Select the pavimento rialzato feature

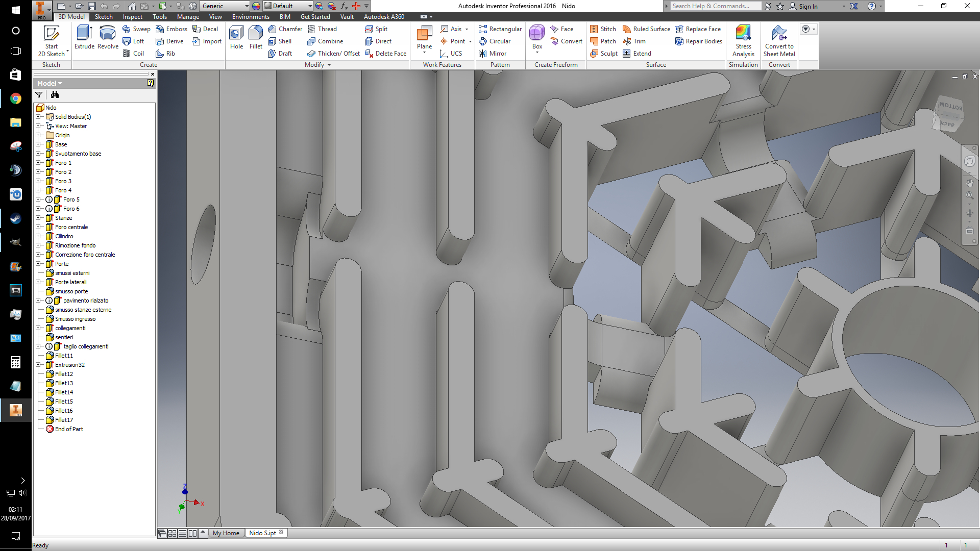[x=85, y=300]
